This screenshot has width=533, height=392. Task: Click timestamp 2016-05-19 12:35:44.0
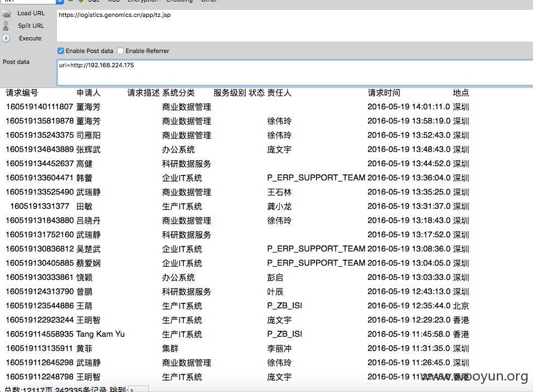point(409,306)
